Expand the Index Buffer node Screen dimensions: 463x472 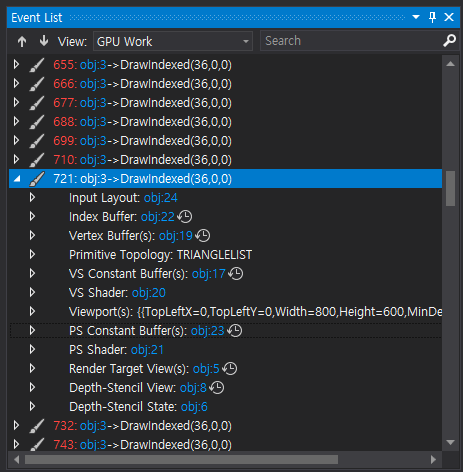(32, 216)
